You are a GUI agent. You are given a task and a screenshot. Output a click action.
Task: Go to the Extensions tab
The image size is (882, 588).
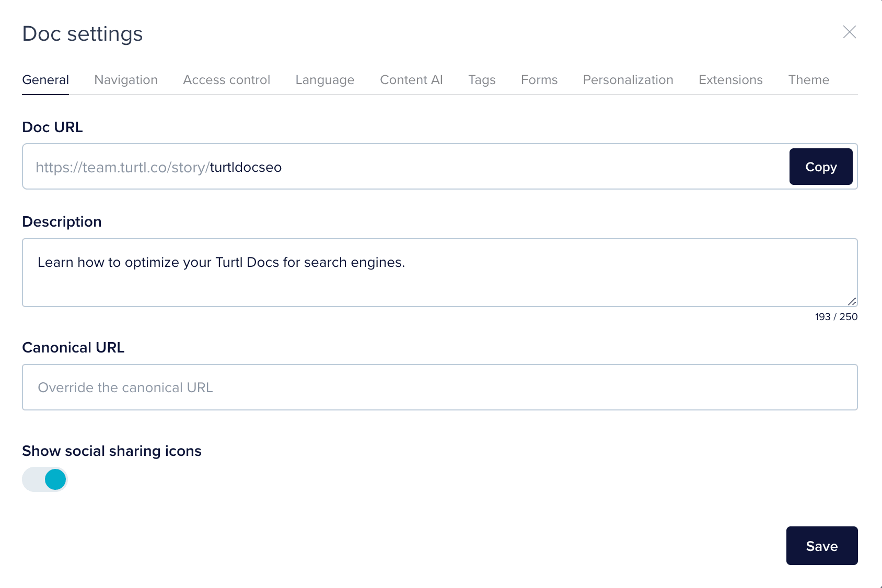[x=730, y=80]
